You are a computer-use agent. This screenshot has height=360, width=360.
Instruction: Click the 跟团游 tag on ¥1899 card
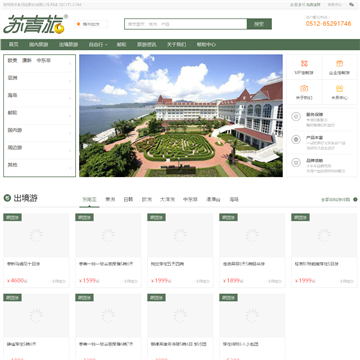pyautogui.click(x=228, y=217)
